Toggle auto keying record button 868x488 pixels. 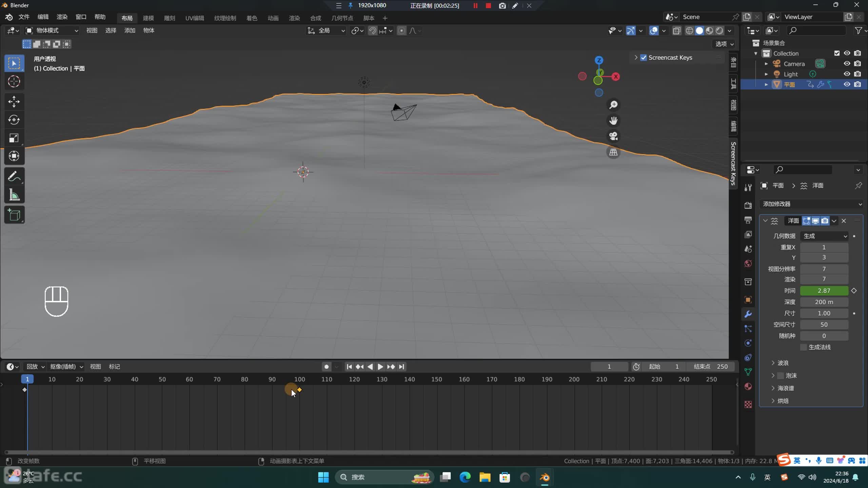327,367
